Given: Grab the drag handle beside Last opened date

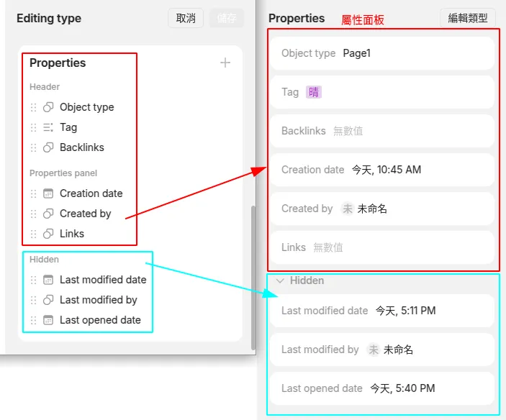Looking at the screenshot, I should (33, 320).
